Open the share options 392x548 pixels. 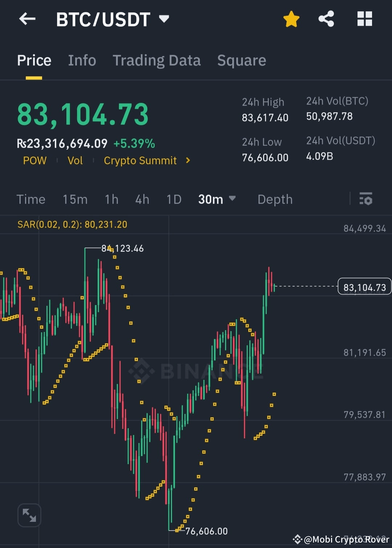click(x=326, y=19)
